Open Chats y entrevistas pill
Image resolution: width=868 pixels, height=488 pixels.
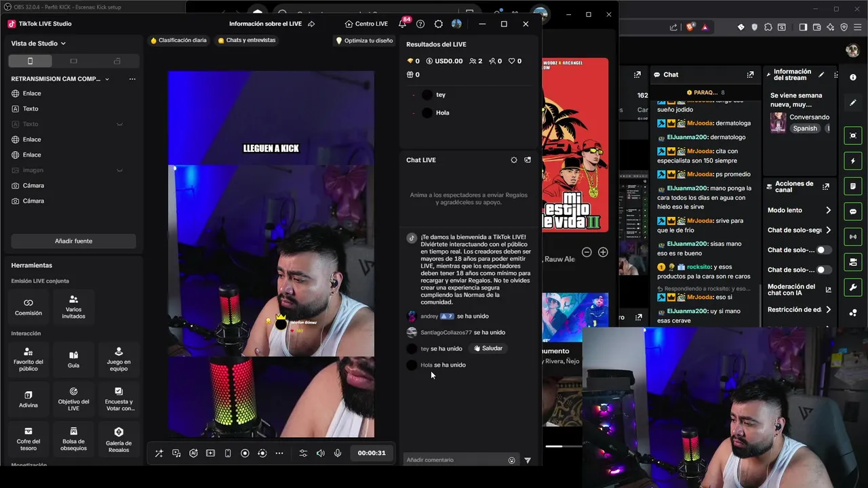247,41
